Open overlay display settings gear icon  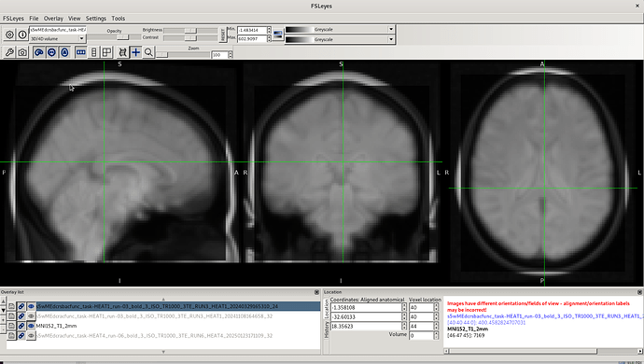[9, 35]
